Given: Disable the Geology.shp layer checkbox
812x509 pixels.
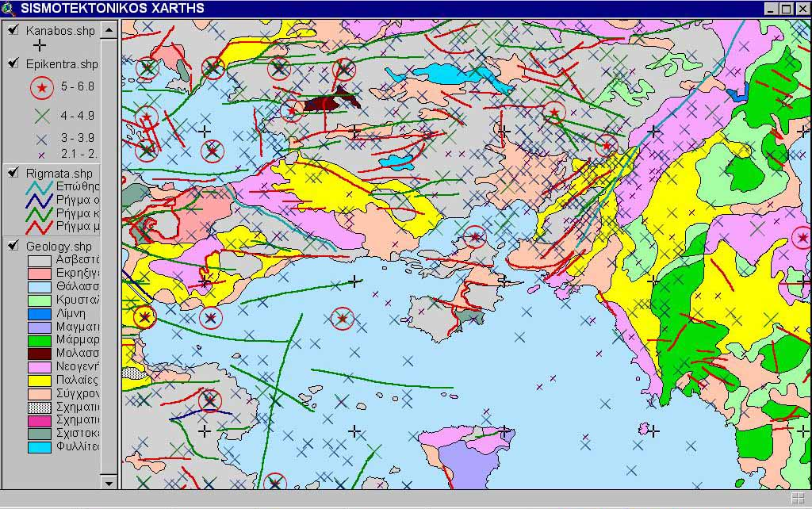Looking at the screenshot, I should click(13, 246).
